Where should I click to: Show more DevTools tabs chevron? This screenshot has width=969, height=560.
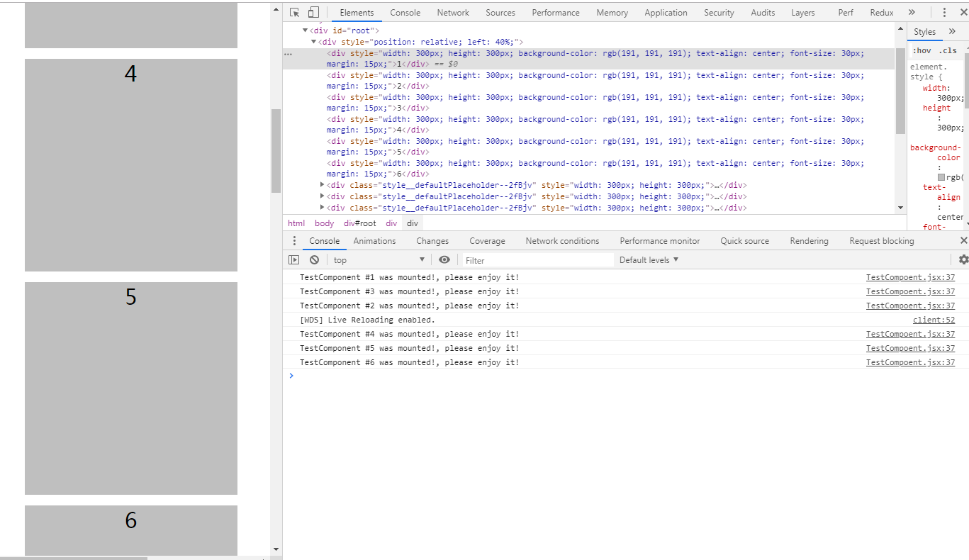912,12
